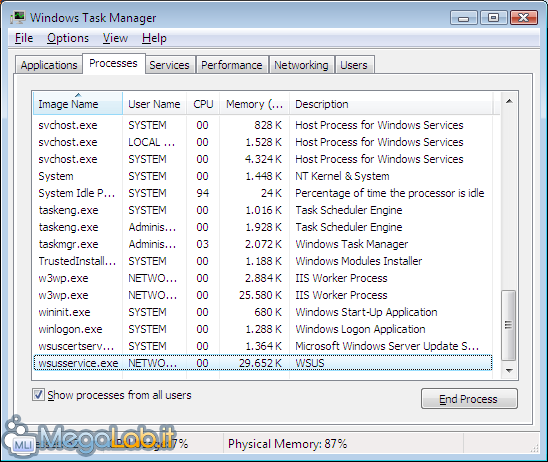The height and width of the screenshot is (462, 548).
Task: Open the Options menu
Action: [x=68, y=38]
